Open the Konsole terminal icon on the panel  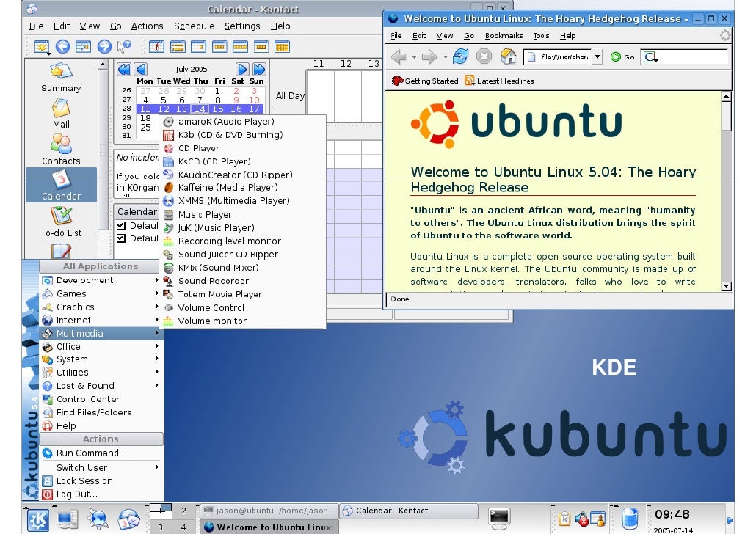(x=498, y=518)
